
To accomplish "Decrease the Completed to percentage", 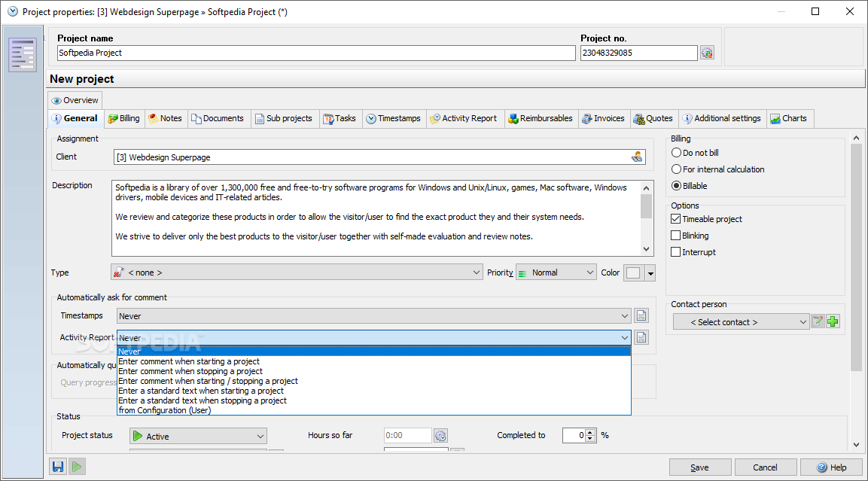I will click(590, 439).
